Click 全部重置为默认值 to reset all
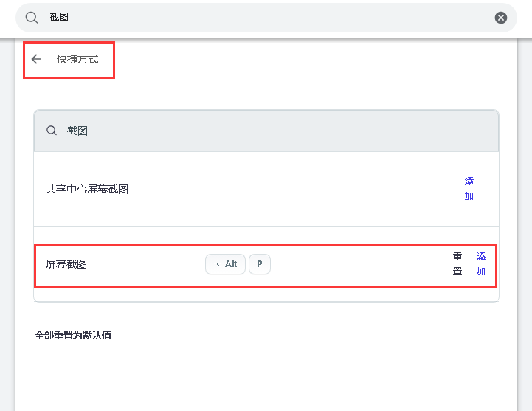Image resolution: width=532 pixels, height=411 pixels. click(73, 335)
